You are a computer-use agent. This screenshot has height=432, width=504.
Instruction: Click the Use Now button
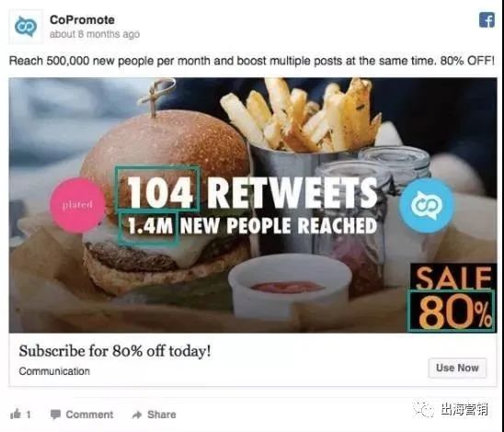click(x=457, y=368)
